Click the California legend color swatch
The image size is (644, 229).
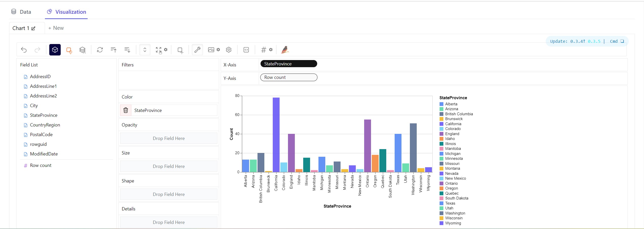click(x=441, y=124)
